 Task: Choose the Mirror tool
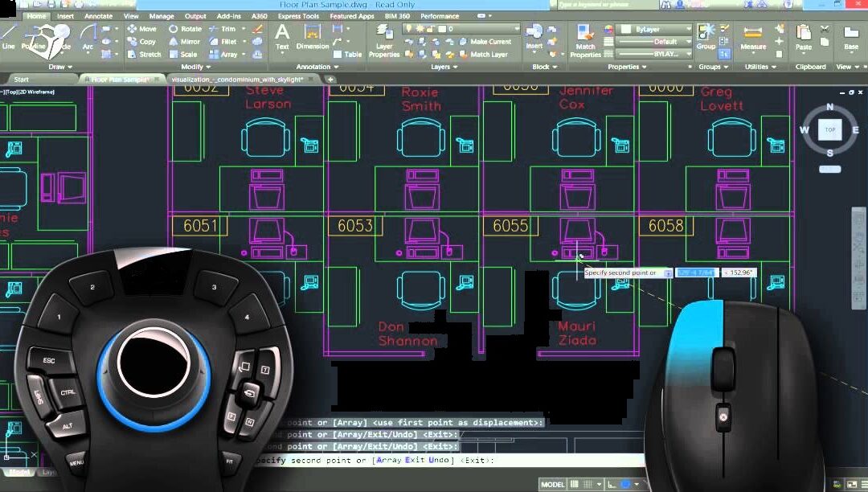point(185,42)
